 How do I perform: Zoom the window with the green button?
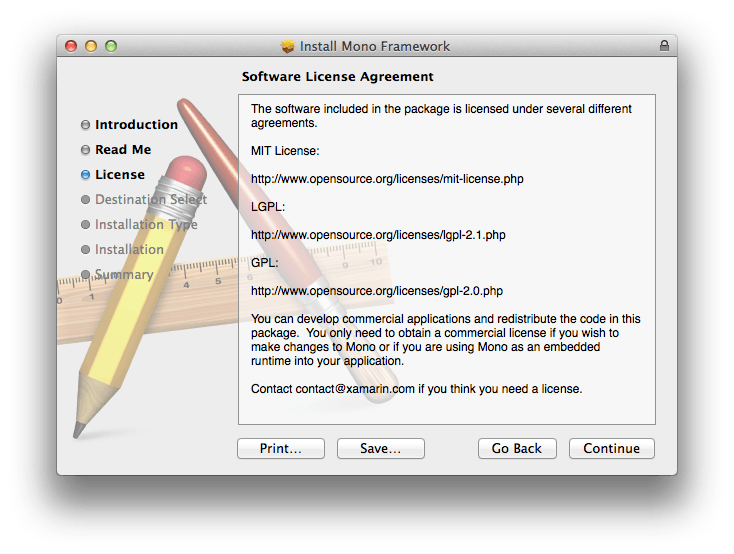coord(111,46)
